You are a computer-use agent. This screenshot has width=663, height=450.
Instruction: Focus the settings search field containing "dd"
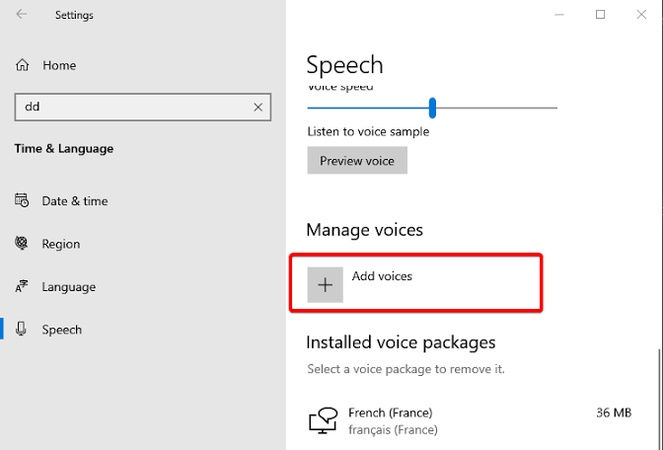click(130, 107)
